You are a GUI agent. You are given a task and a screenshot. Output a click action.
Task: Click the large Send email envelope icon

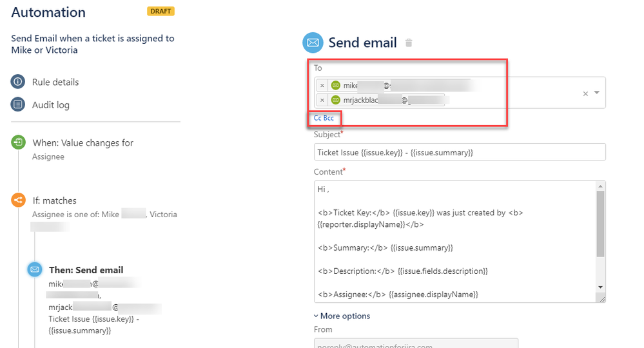[313, 43]
